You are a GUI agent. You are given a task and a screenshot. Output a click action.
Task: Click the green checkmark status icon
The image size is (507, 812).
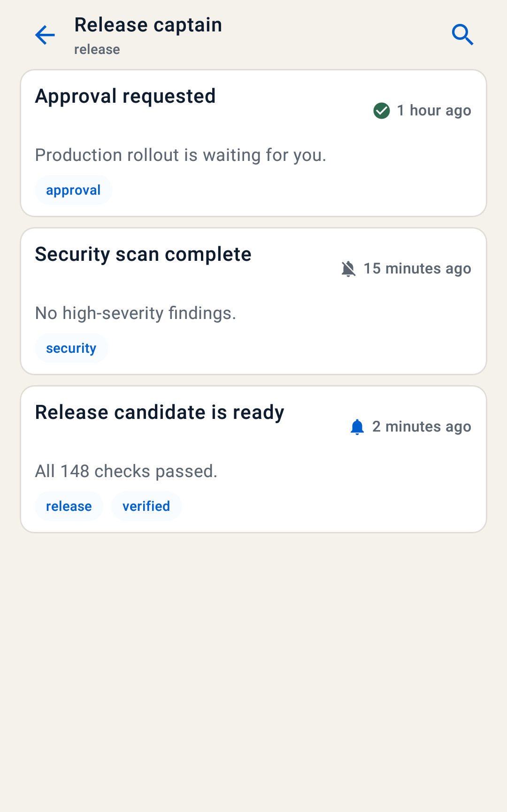tap(382, 111)
